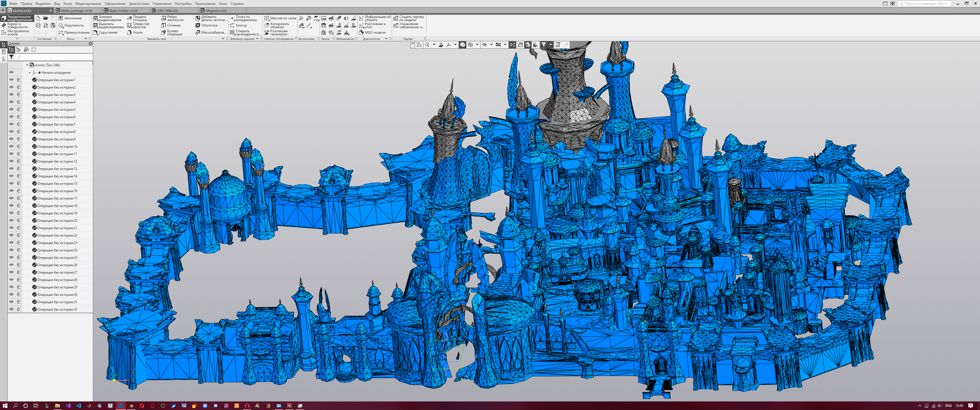Expand the Начало координат tree node
Screen dimensions: 980x410
[x=30, y=73]
